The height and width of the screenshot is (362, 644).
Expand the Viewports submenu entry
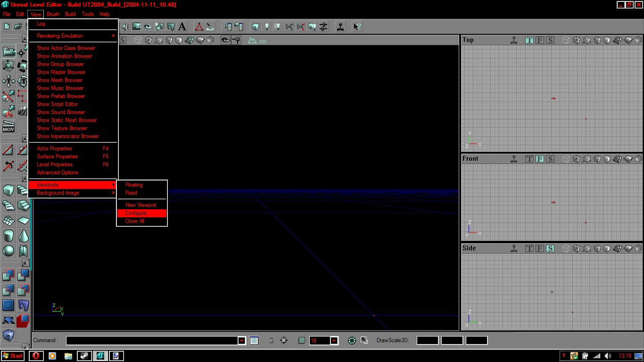point(73,185)
